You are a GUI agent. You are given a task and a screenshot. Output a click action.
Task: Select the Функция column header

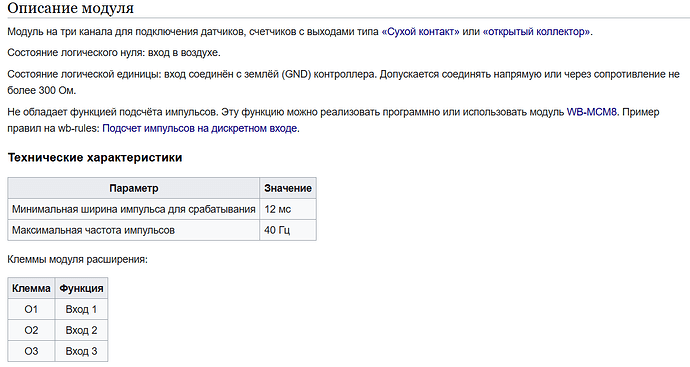[81, 289]
